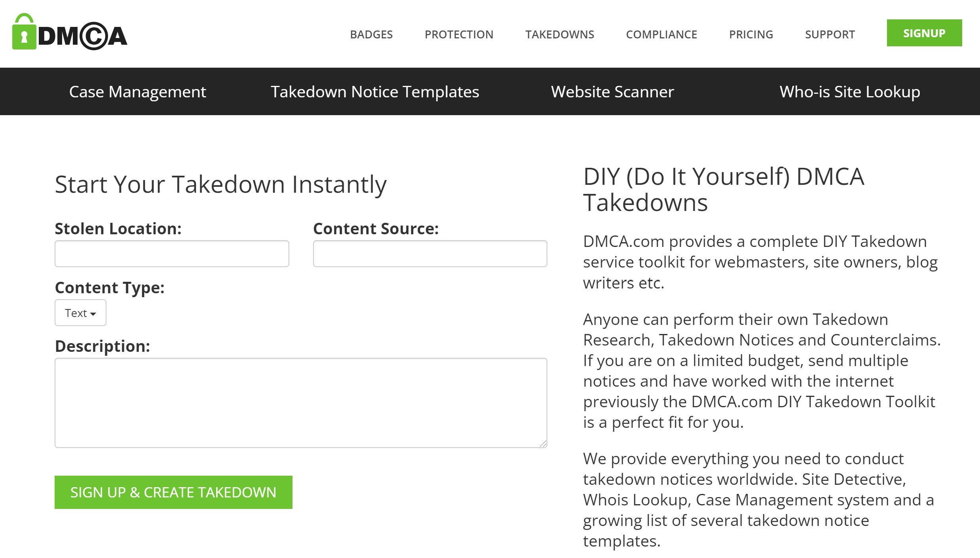Click the DIY DMCA Takedowns heading
980x558 pixels.
(x=723, y=190)
